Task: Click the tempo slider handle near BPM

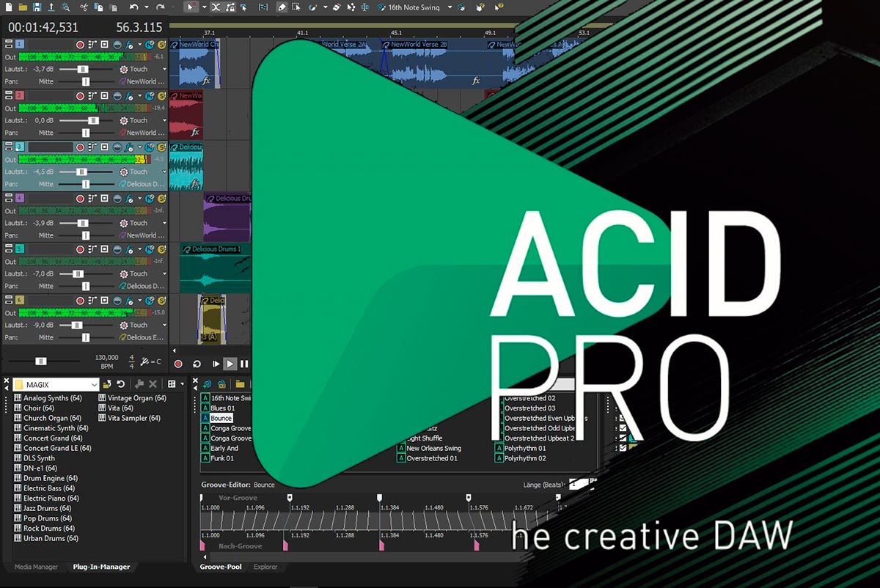Action: point(41,361)
